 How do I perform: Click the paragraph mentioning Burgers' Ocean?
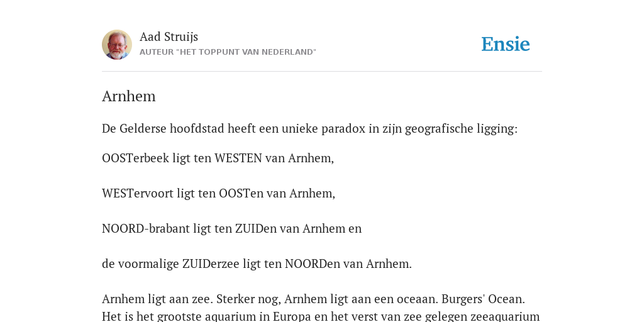coord(321,307)
